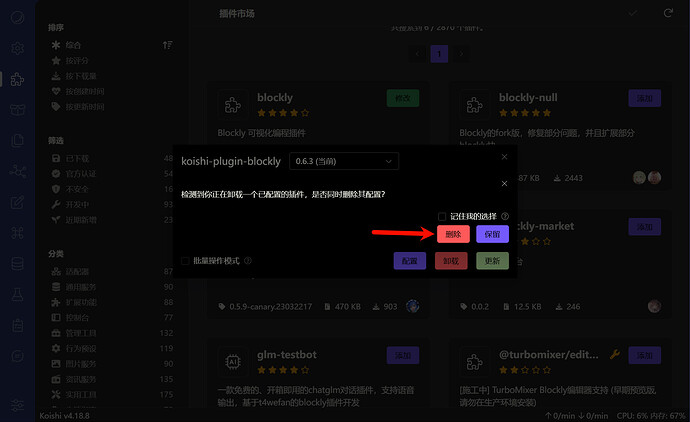Click the 配置 button in dialog
The height and width of the screenshot is (422, 690).
410,261
